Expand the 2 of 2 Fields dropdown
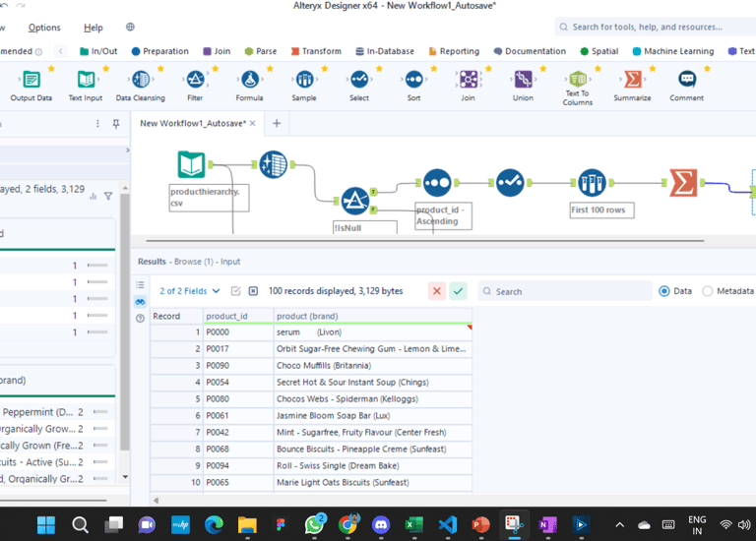The image size is (756, 541). pyautogui.click(x=190, y=291)
